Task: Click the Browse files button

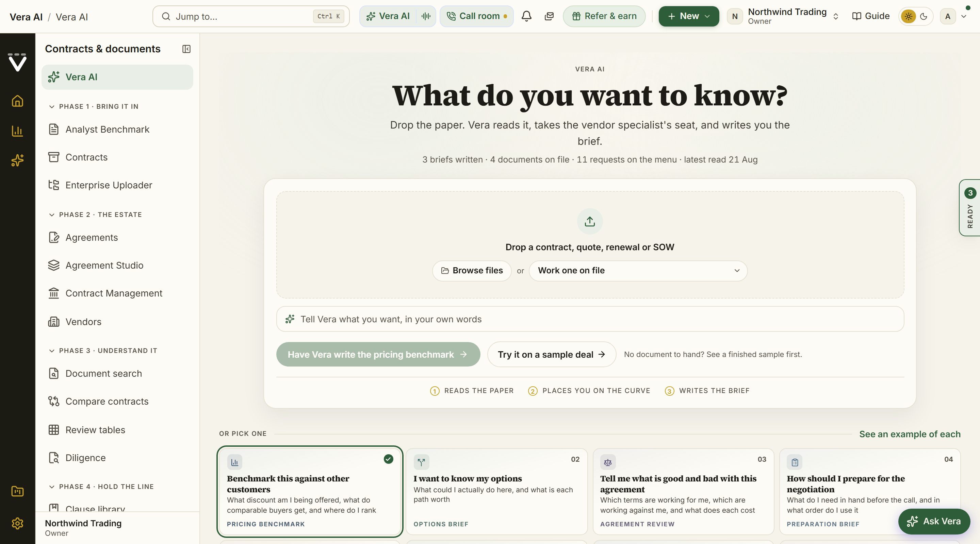Action: (x=472, y=271)
